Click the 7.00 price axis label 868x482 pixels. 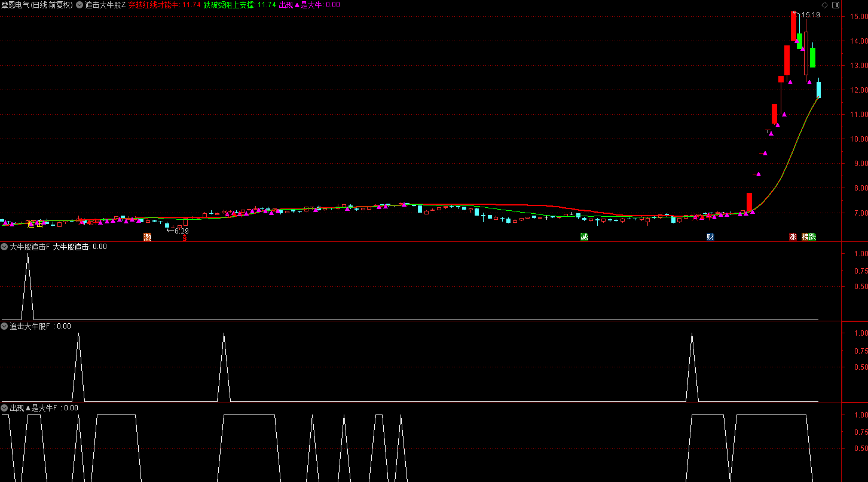coord(860,213)
